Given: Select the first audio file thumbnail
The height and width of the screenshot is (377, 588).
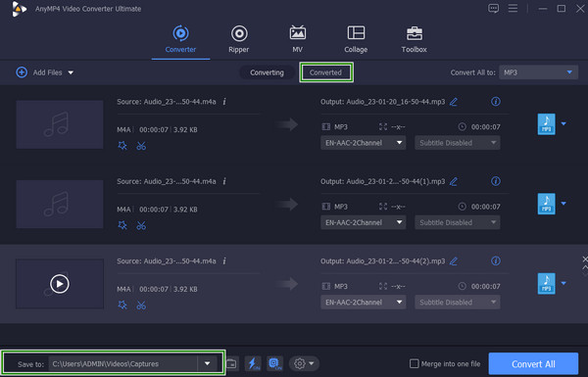Looking at the screenshot, I should [60, 124].
